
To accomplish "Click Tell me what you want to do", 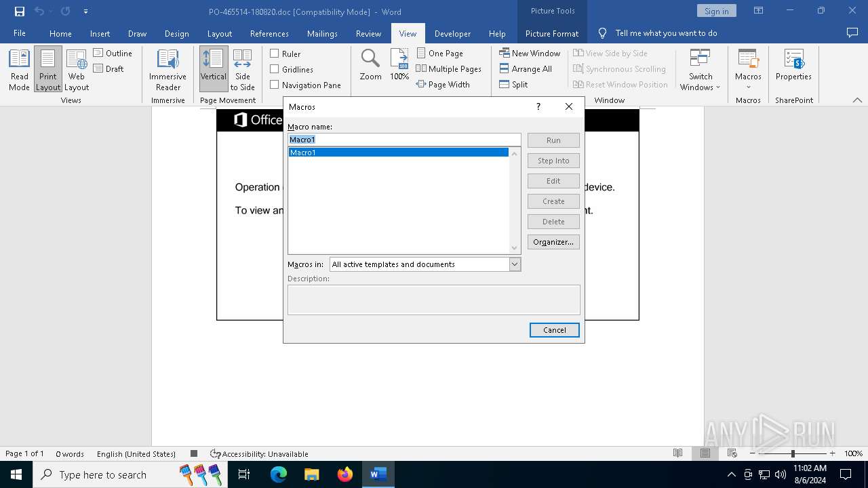I will [666, 33].
